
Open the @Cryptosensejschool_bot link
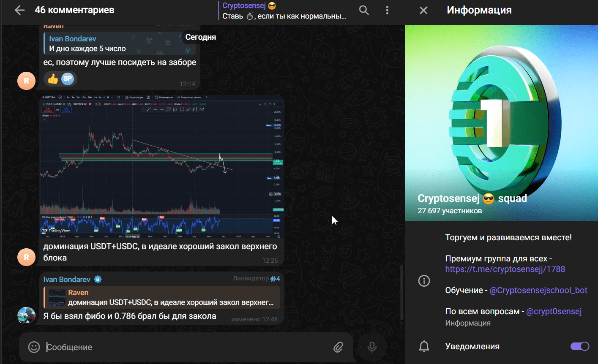pos(538,290)
